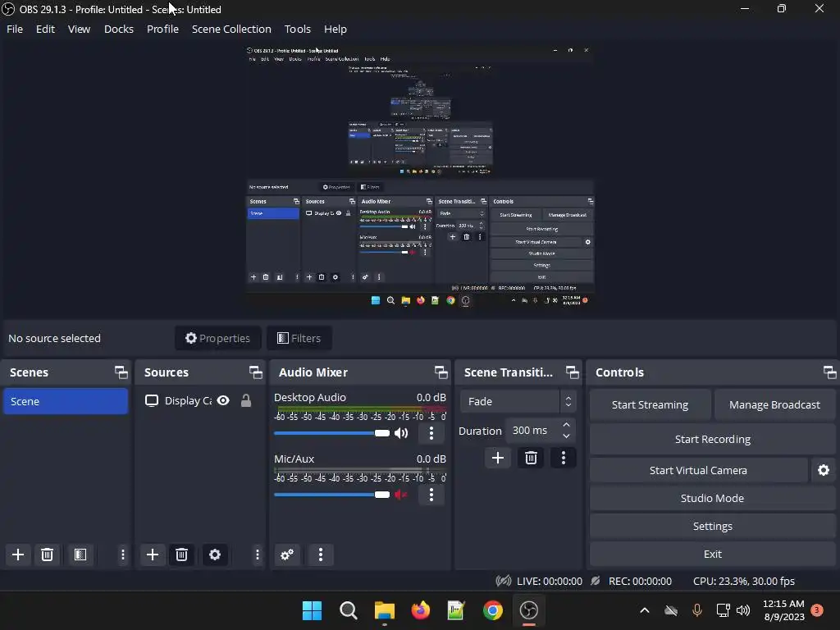Open Chrome from the taskbar
Viewport: 840px width, 630px height.
point(492,610)
